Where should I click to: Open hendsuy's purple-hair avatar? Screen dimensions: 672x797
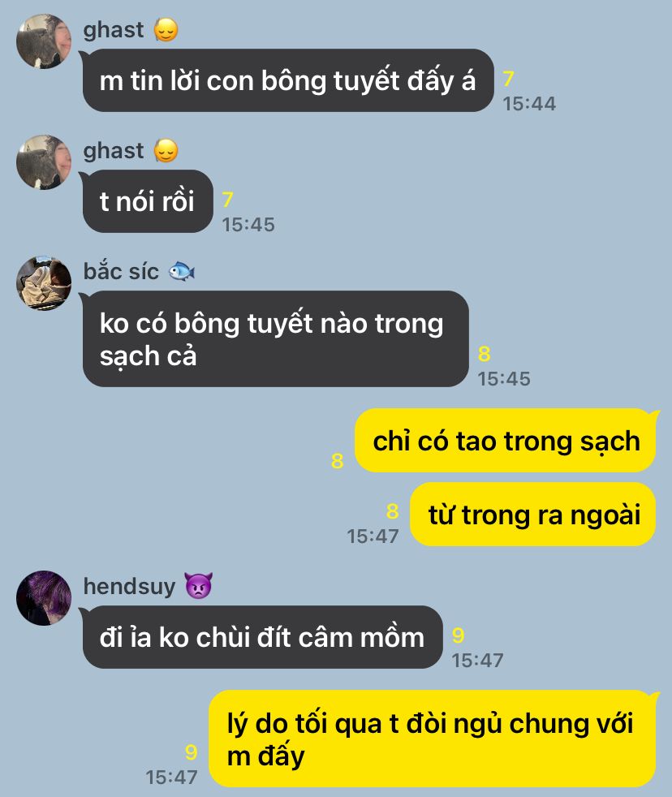[x=44, y=597]
